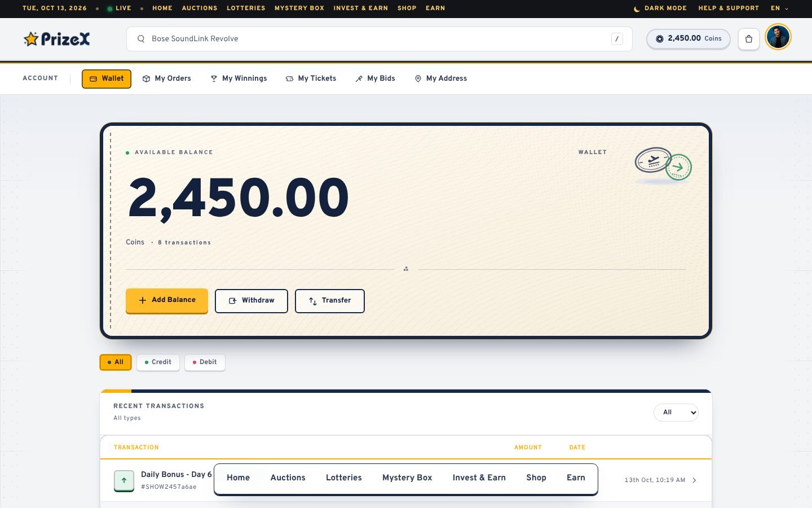The image size is (812, 508).
Task: Click the slash shortcut key badge
Action: (617, 39)
